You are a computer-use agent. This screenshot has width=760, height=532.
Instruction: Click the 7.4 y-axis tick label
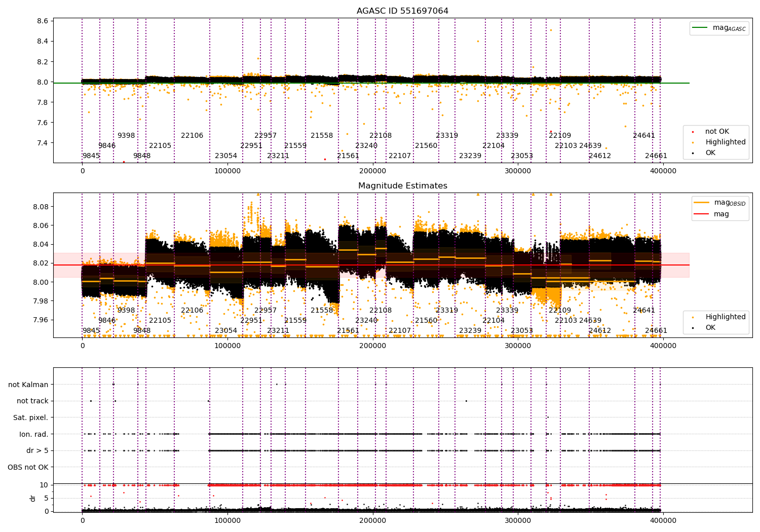click(43, 143)
